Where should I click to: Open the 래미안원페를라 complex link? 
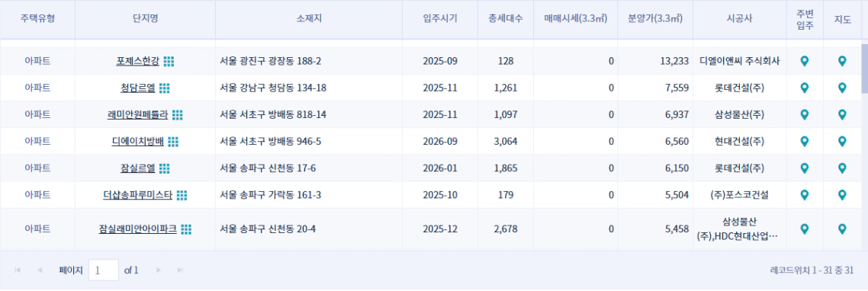pos(138,114)
